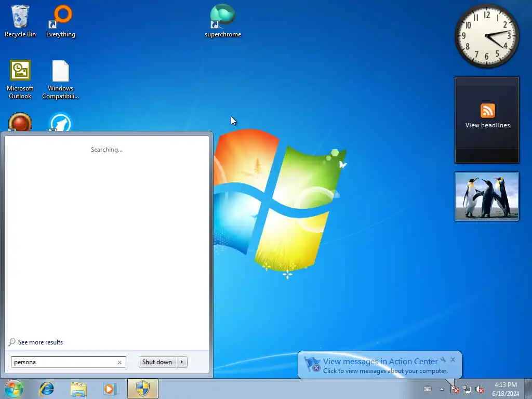Click the analog clock gadget
The width and height of the screenshot is (532, 399).
pos(486,36)
